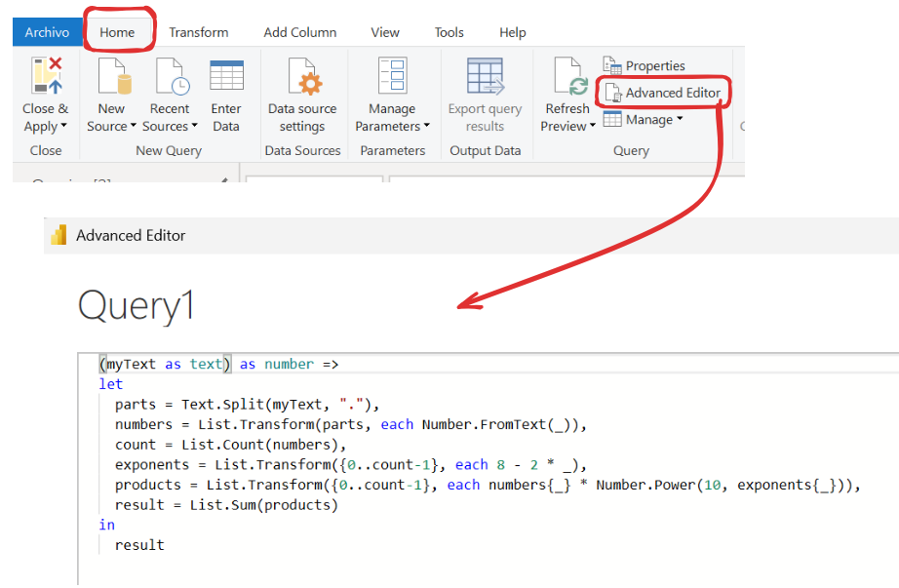Click the line starting with "numbers = List.Transform"

(x=351, y=424)
